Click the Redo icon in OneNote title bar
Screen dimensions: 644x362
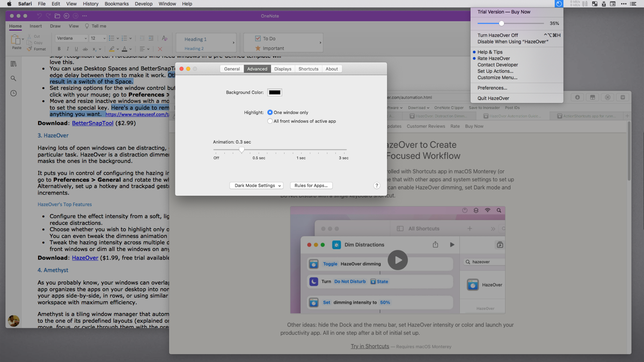(x=48, y=16)
